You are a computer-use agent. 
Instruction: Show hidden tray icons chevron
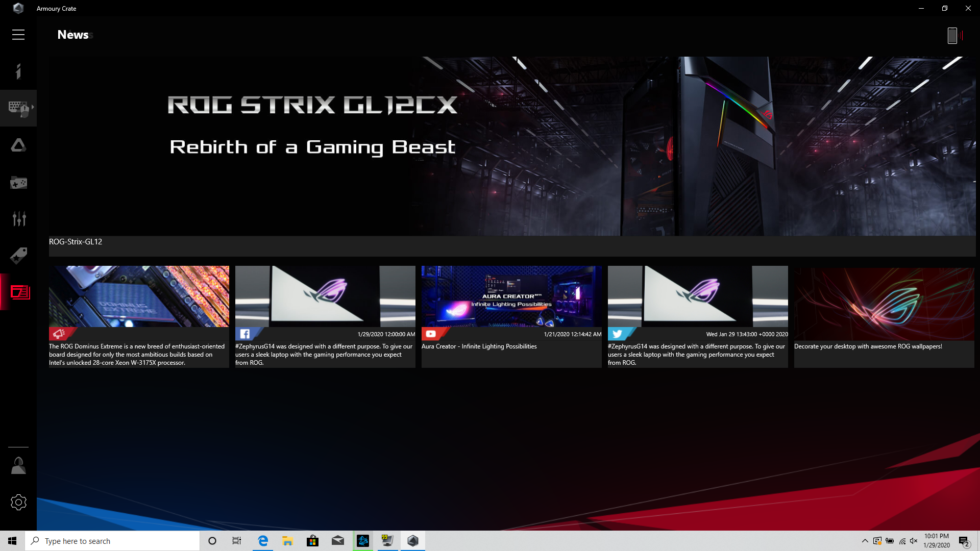coord(865,541)
